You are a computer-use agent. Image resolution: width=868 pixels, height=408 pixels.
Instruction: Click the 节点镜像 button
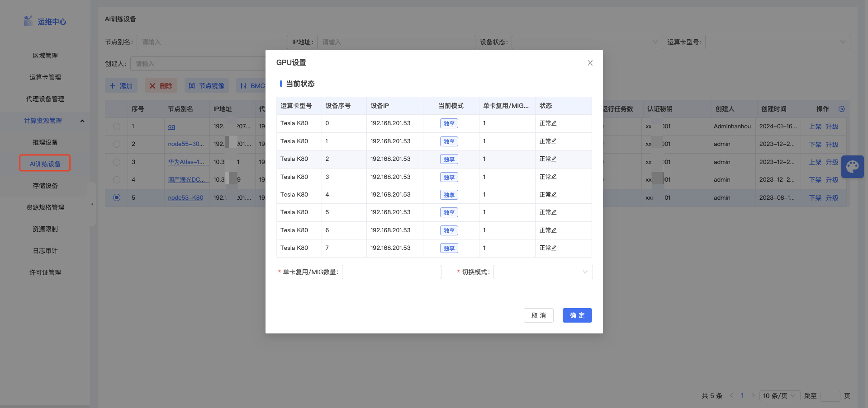(x=207, y=86)
